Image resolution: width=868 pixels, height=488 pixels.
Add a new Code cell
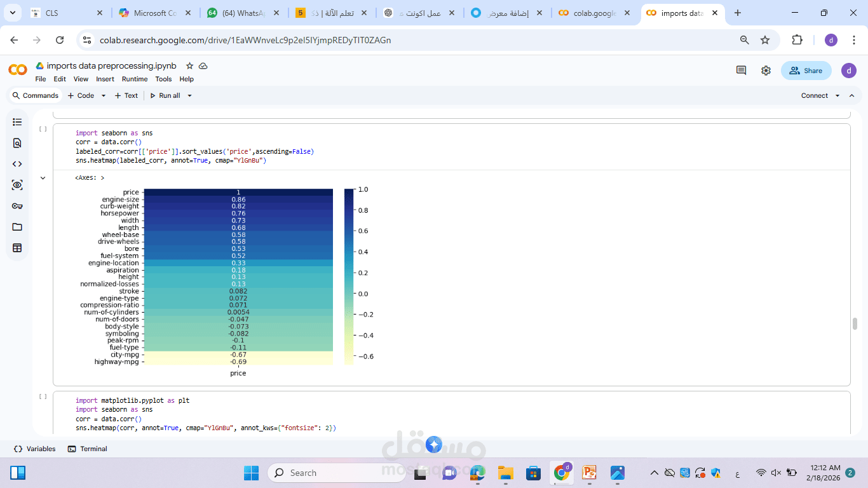click(81, 96)
